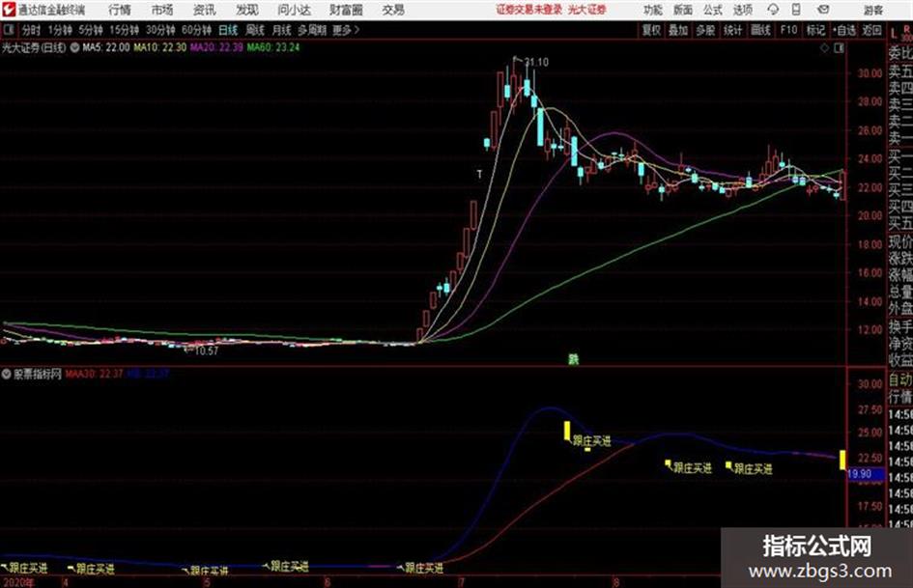Click the 证券交易未登录 login link
Viewport: 913px width, 588px height.
528,10
